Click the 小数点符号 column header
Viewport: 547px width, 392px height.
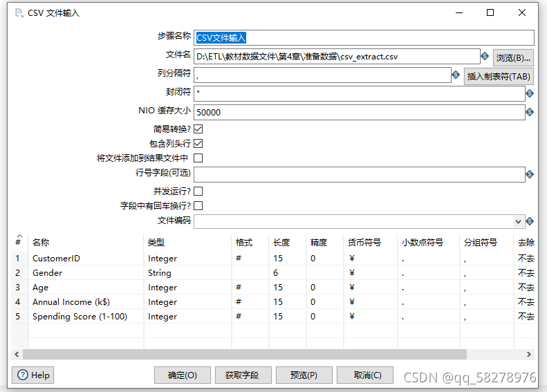point(428,242)
